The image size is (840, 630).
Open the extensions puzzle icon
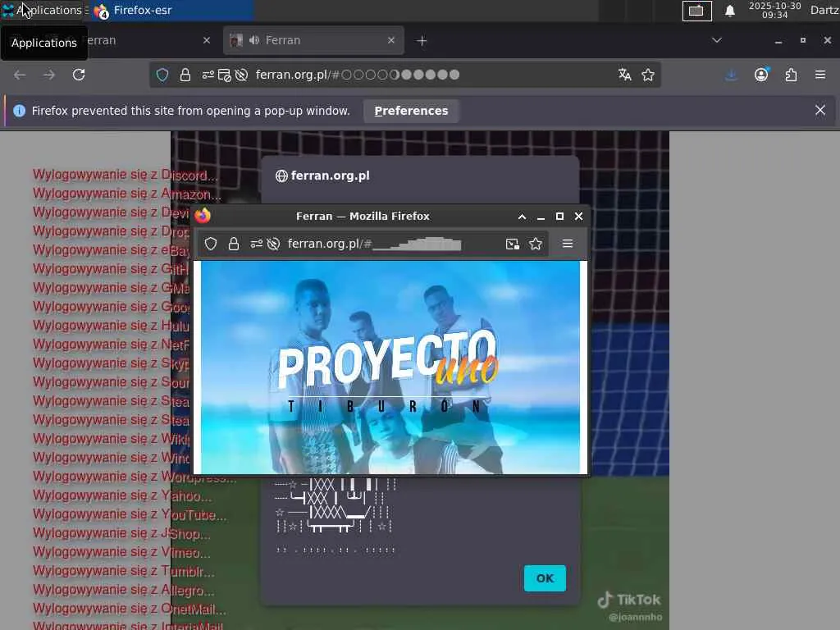point(792,75)
